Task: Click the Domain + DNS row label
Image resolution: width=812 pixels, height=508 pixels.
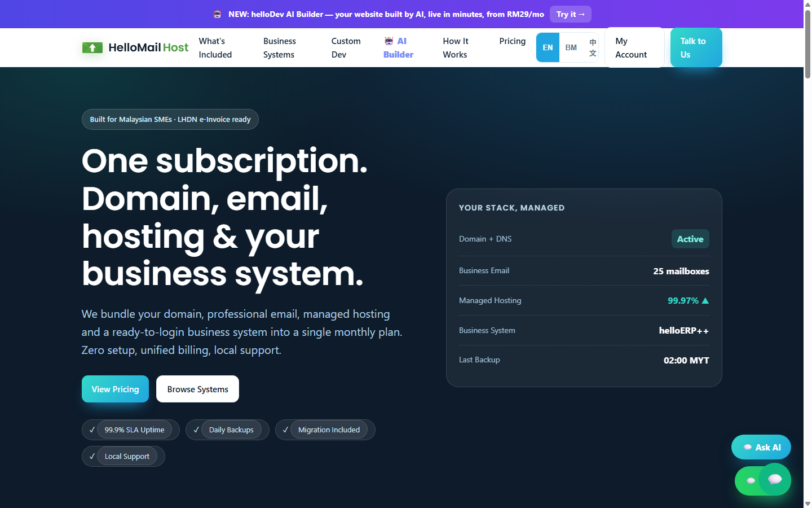Action: [x=486, y=239]
